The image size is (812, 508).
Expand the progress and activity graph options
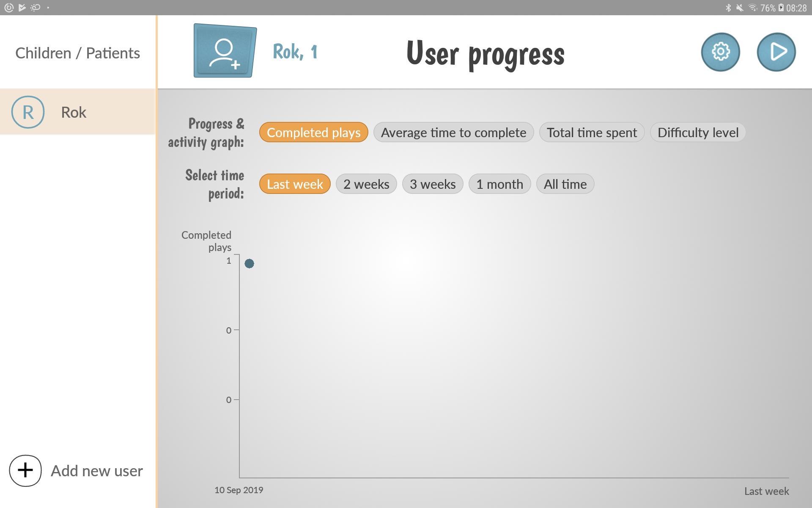205,132
